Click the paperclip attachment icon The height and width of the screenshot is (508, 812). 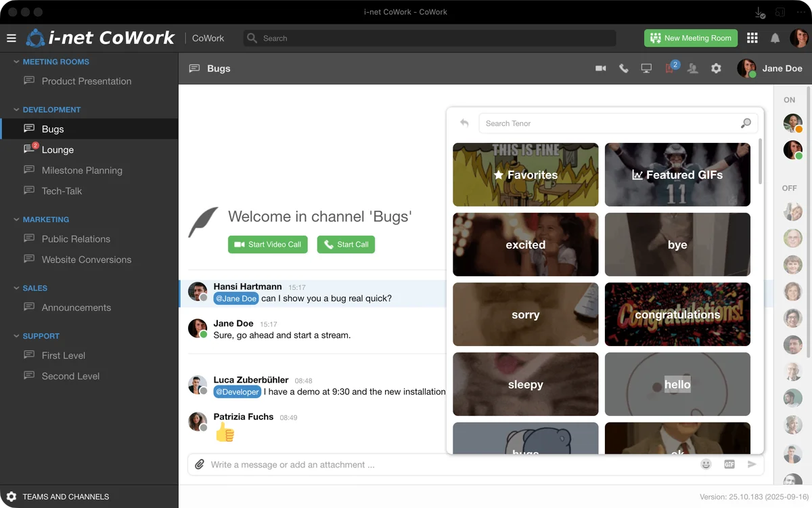[200, 465]
